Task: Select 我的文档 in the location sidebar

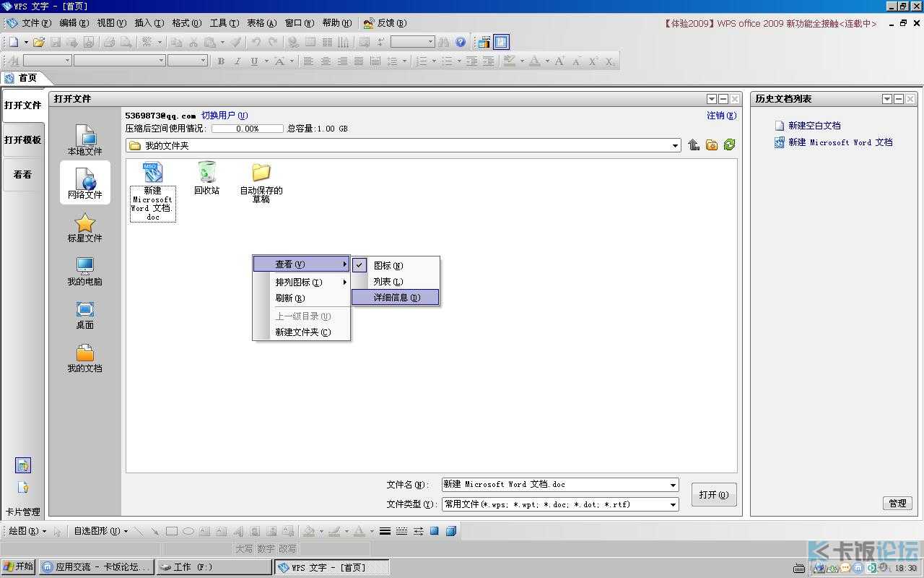Action: pos(85,358)
